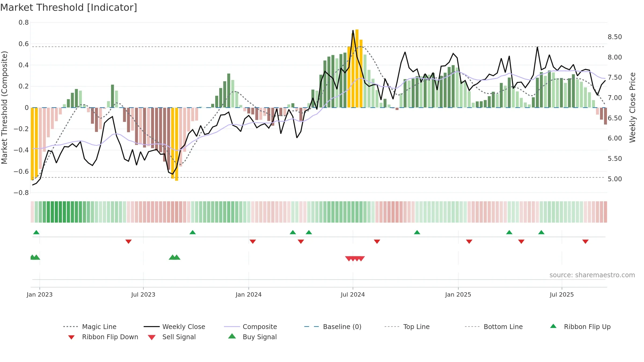Toggle the Weekly Close legend entry
The image size is (644, 362).
[174, 327]
